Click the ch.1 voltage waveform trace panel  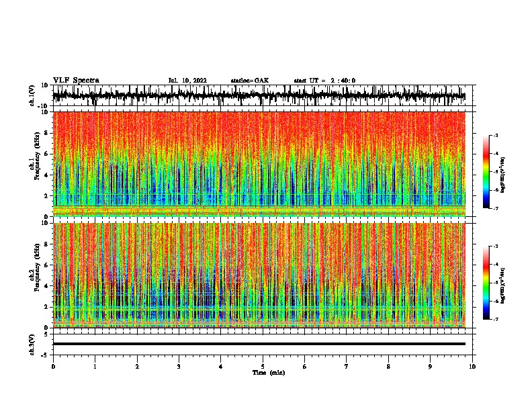point(264,95)
